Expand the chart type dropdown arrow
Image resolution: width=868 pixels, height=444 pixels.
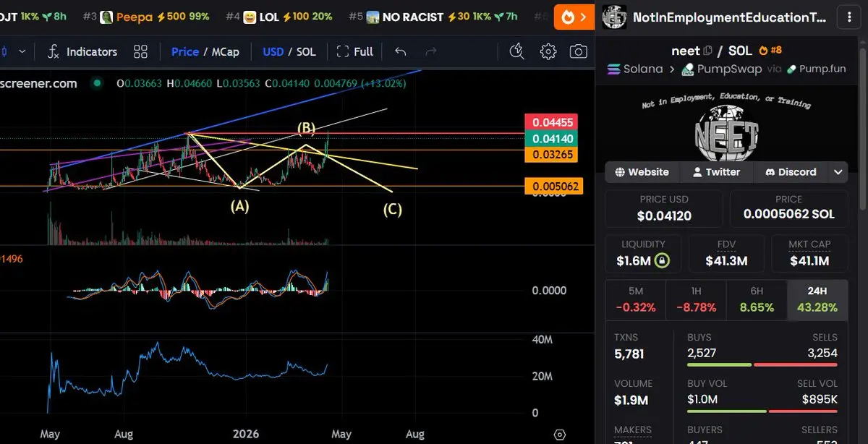(22, 51)
